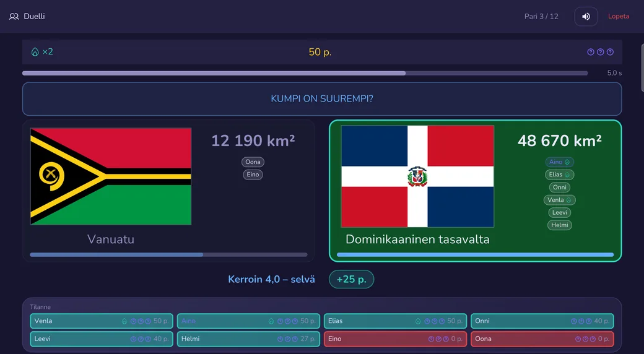Click lifeline icons in Venla's scoreboard row
Image resolution: width=644 pixels, height=354 pixels.
point(141,322)
